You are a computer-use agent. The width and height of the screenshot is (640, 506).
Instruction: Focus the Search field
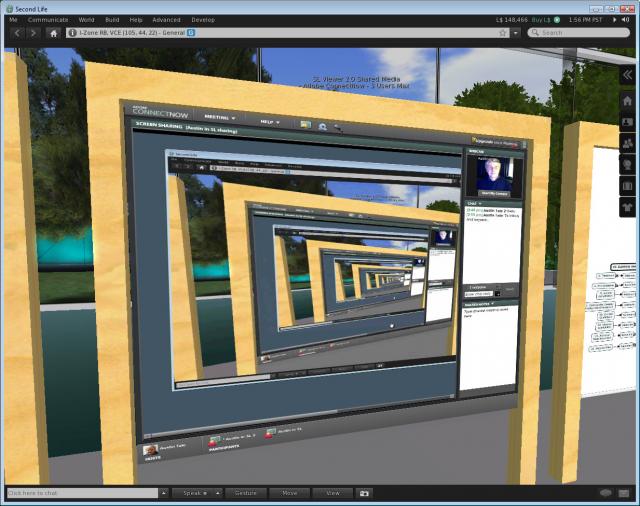click(x=578, y=33)
